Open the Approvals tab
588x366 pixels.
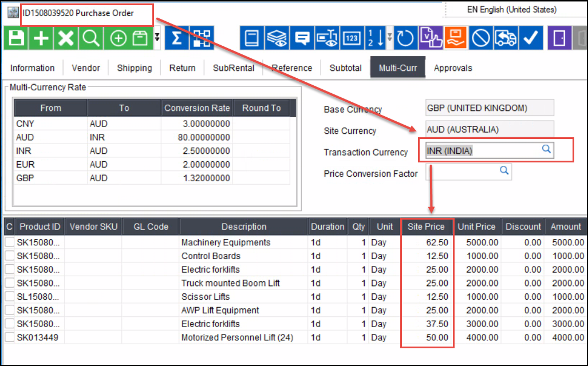coord(453,68)
